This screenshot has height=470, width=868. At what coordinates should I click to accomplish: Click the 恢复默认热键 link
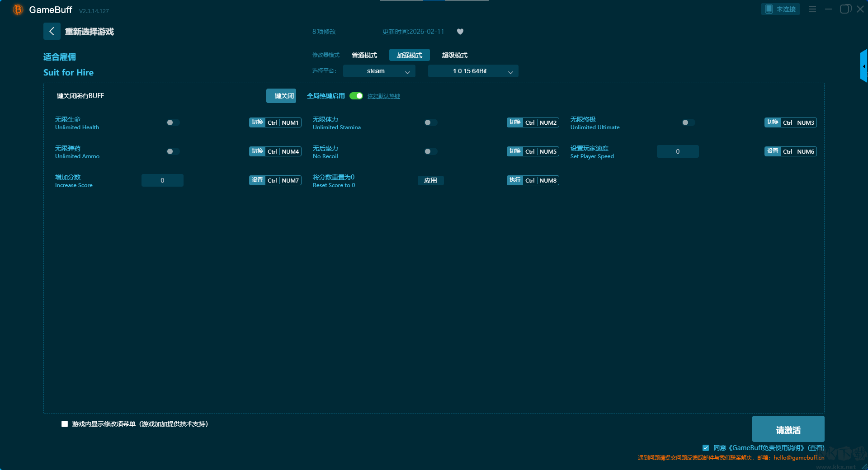383,96
